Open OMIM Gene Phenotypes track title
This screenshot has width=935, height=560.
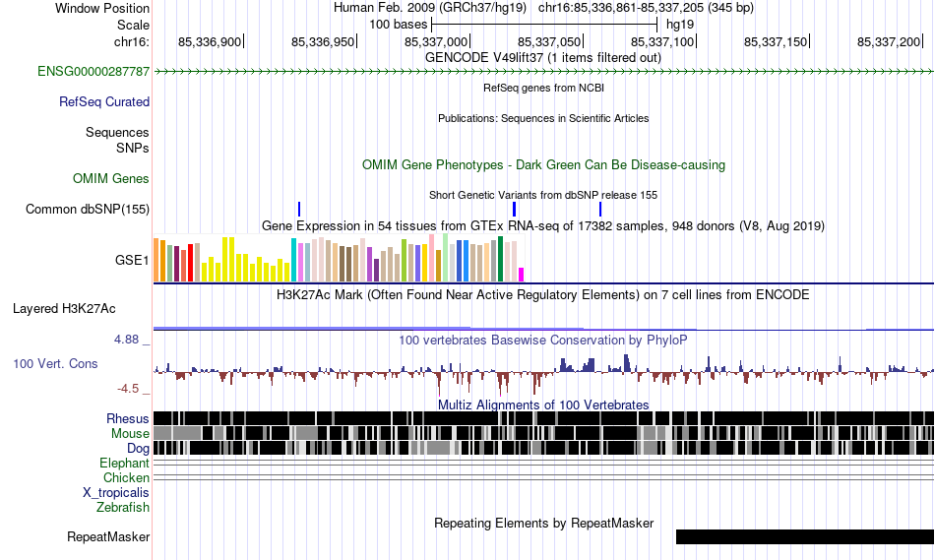click(544, 165)
